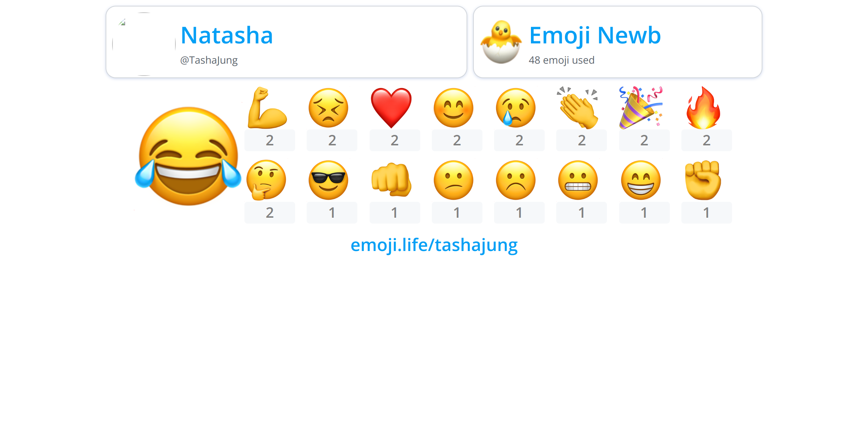Click the Emoji Newb title
The image size is (868, 434).
595,35
